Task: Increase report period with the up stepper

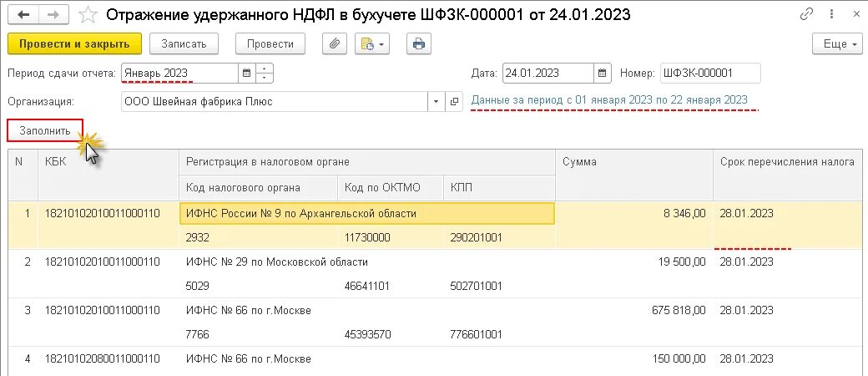Action: (264, 69)
